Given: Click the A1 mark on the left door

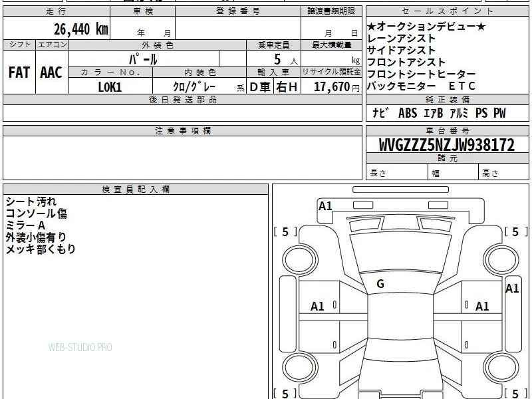Looking at the screenshot, I should click(x=318, y=307).
